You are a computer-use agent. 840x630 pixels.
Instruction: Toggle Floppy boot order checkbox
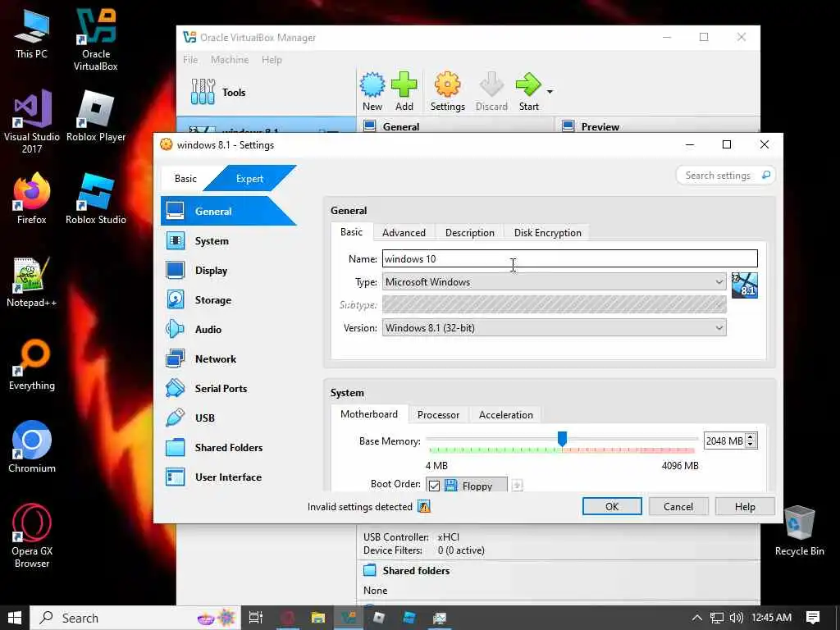click(435, 486)
